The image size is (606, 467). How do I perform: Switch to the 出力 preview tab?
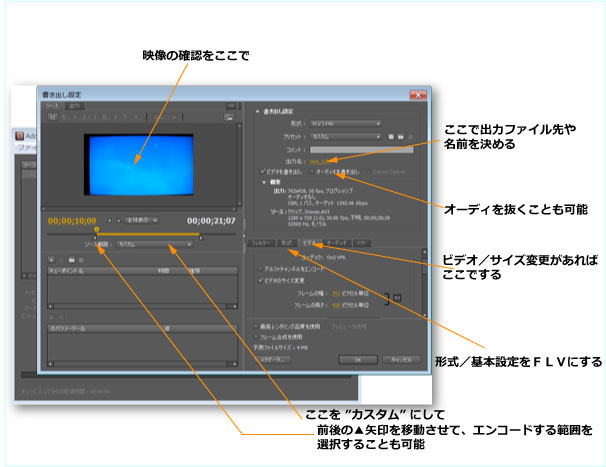point(74,104)
